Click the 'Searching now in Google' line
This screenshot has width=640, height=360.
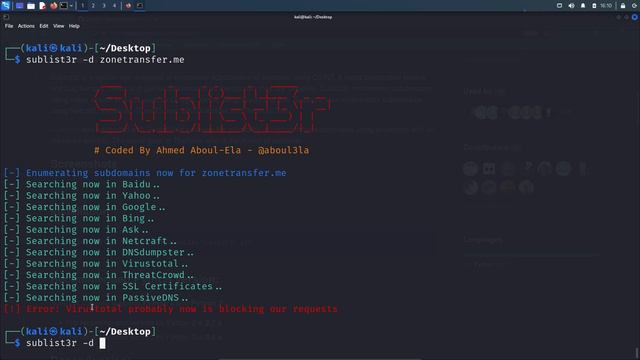coord(84,207)
